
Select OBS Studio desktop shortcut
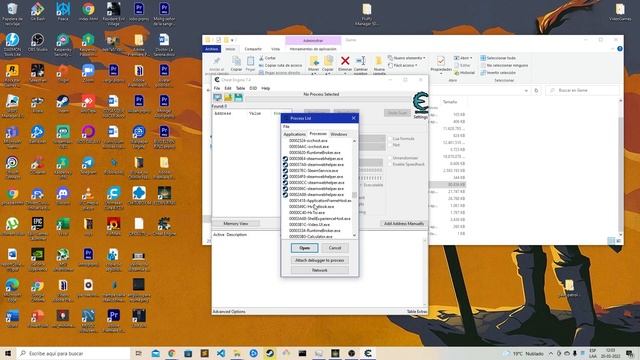coord(38,42)
